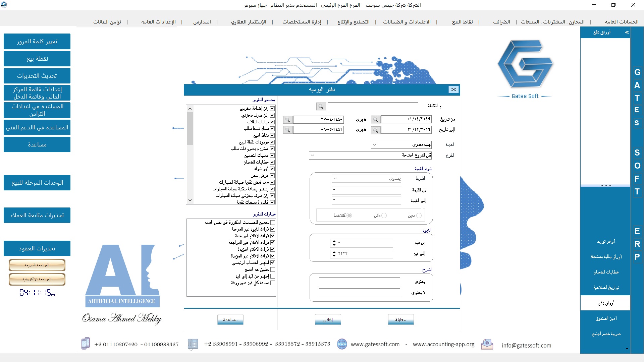Click the م.التكلفة cost center input field

pos(373,107)
